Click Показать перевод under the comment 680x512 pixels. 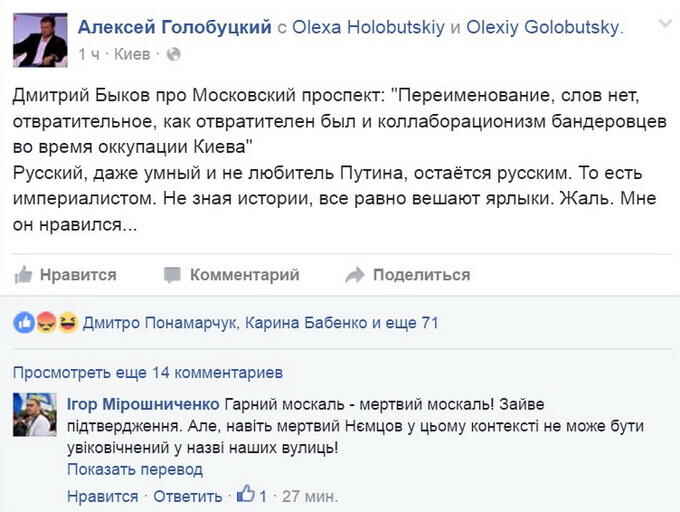pos(134,469)
